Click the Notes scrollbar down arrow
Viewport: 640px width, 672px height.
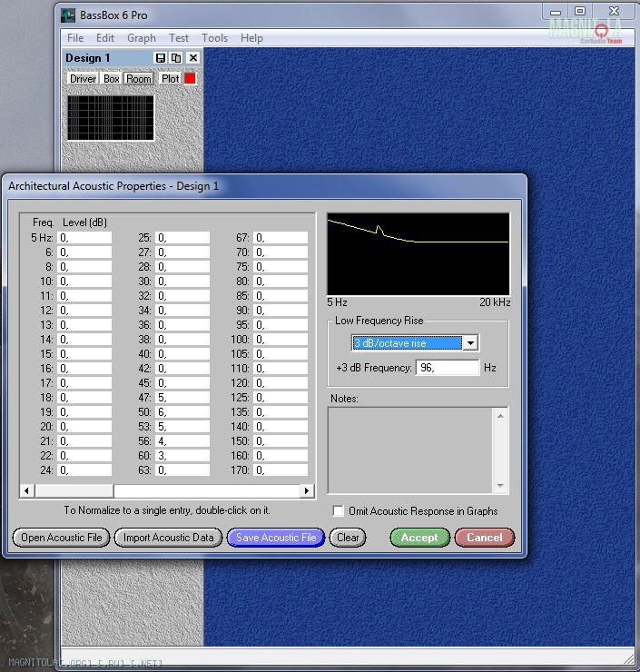click(x=500, y=486)
